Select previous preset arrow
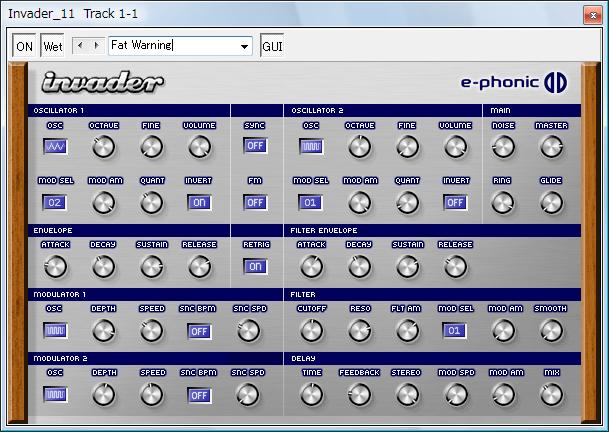 (80, 45)
